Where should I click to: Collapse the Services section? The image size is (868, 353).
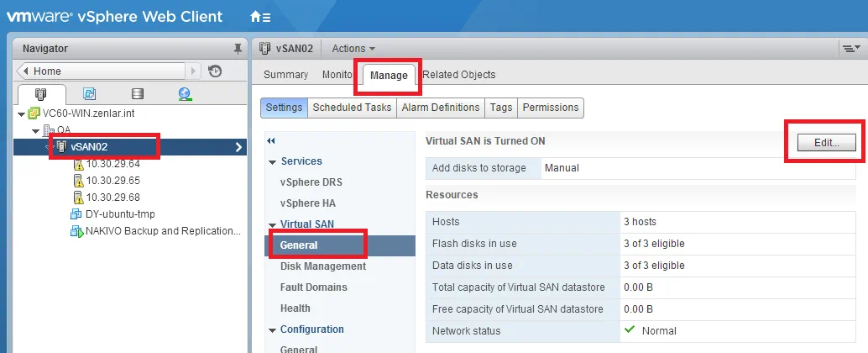pyautogui.click(x=272, y=161)
